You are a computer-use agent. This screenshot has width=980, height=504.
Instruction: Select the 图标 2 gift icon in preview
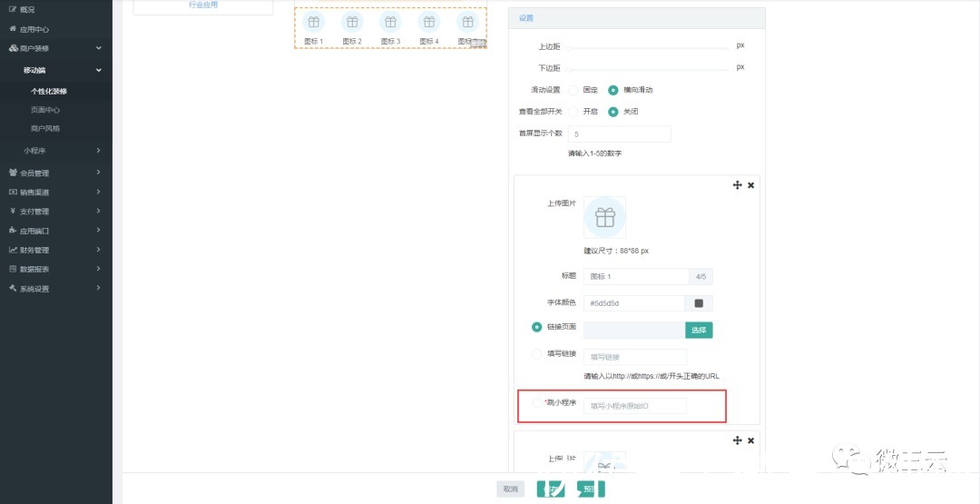click(352, 22)
